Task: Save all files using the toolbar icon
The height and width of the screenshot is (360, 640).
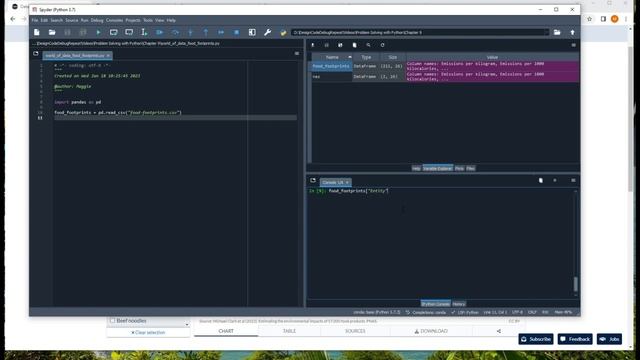Action: [83, 32]
